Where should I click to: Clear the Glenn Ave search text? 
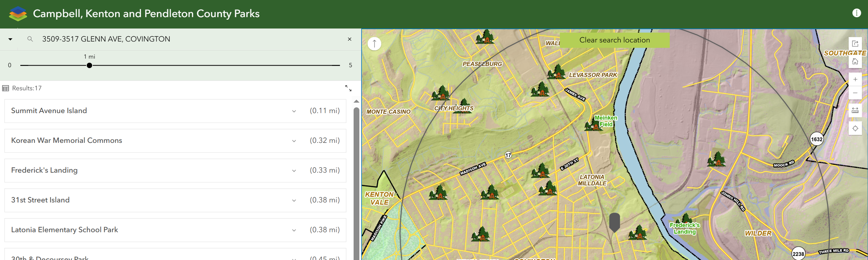(x=350, y=39)
